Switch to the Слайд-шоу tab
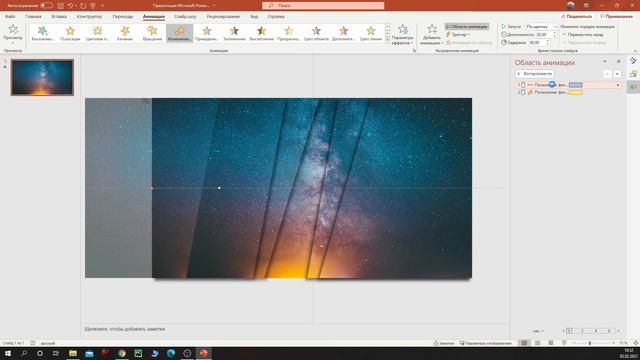 click(x=185, y=17)
